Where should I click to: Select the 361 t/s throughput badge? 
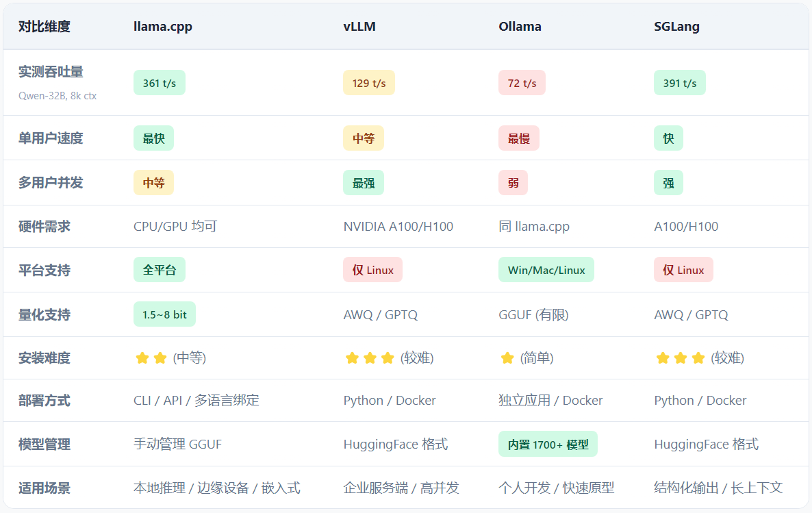click(160, 83)
